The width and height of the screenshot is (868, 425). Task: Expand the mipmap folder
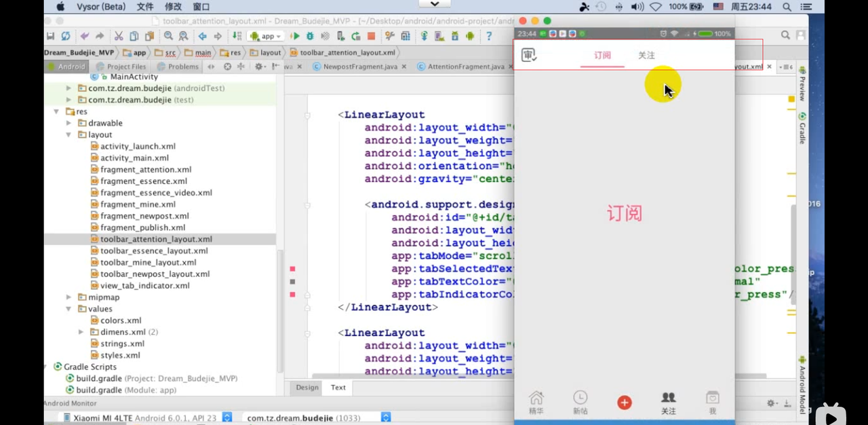68,297
